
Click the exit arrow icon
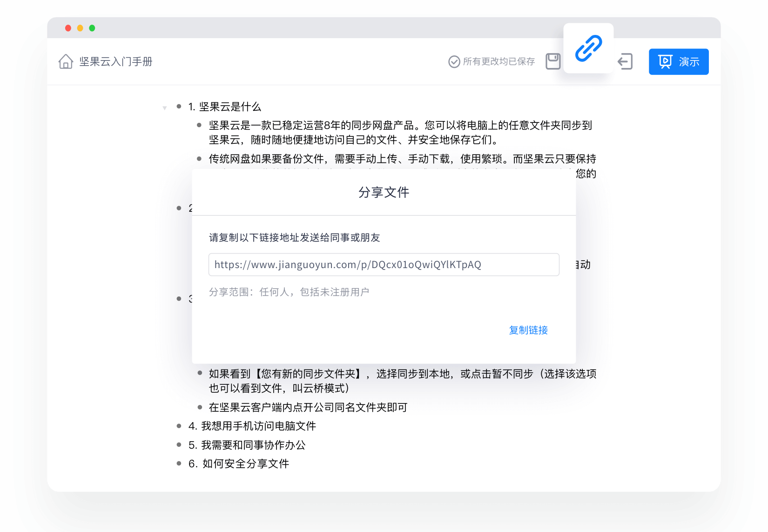625,61
